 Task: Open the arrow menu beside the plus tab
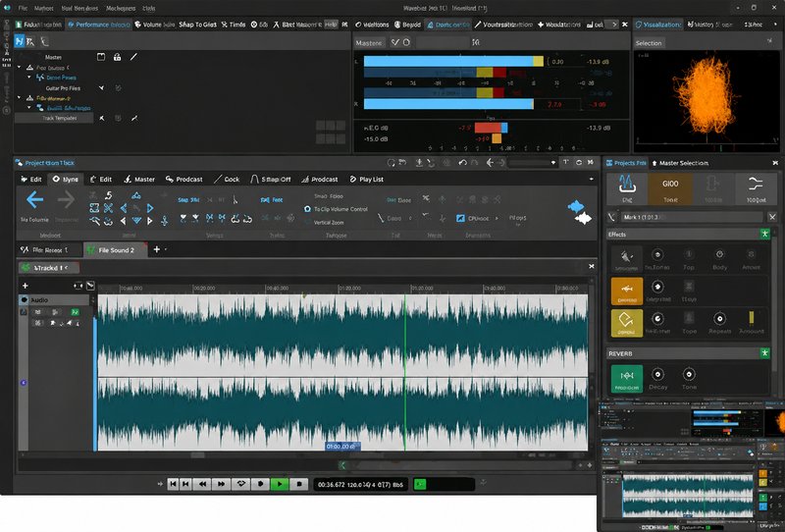click(166, 249)
